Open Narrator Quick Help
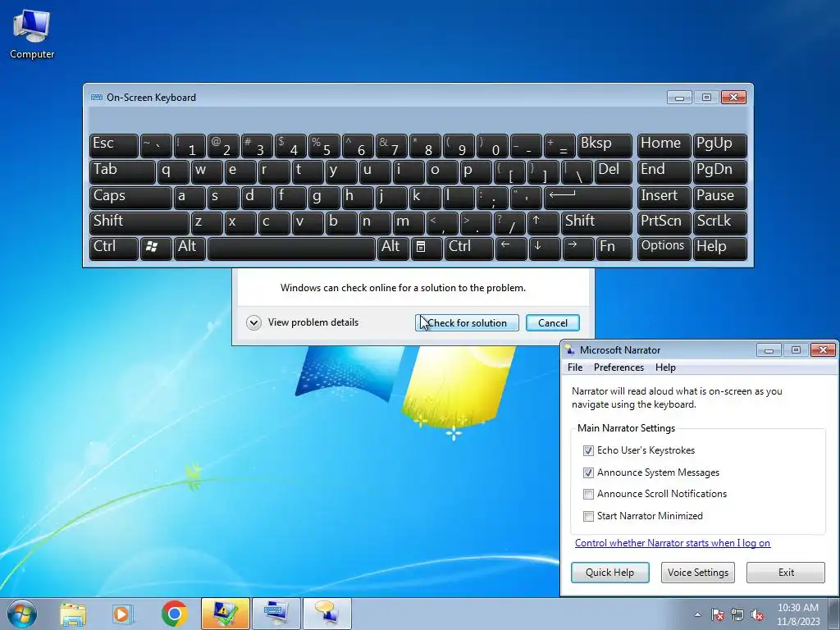 click(x=609, y=572)
